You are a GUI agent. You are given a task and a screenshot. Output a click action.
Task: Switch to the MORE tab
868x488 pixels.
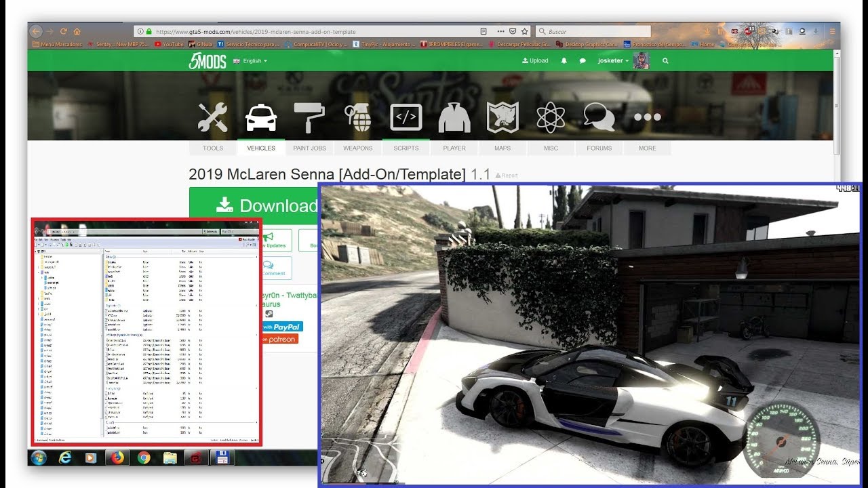tap(647, 148)
